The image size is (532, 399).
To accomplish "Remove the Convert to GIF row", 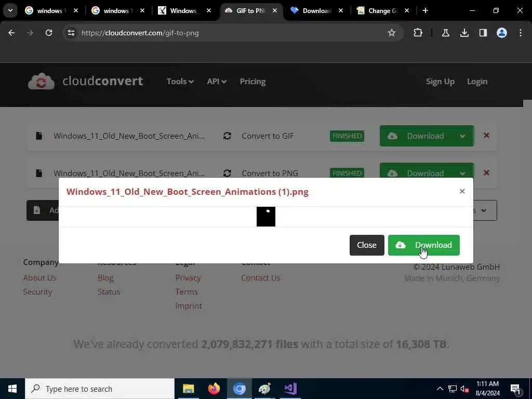I will 486,136.
